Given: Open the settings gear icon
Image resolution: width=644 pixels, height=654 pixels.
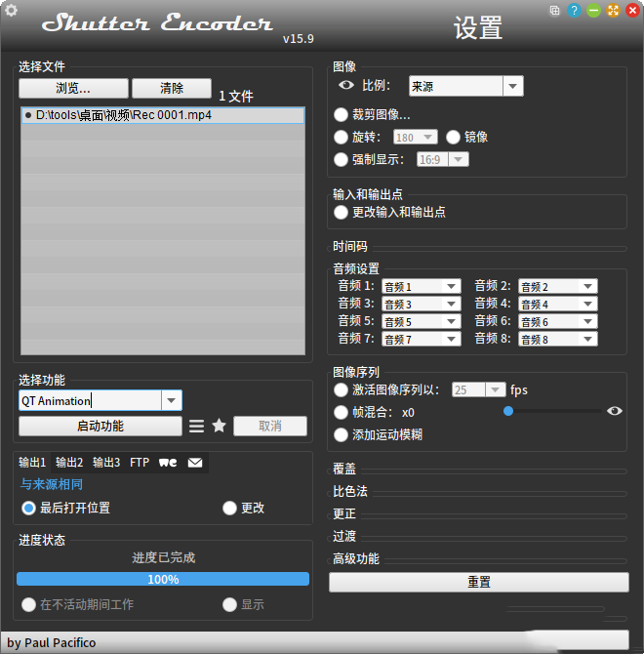Looking at the screenshot, I should (x=11, y=11).
